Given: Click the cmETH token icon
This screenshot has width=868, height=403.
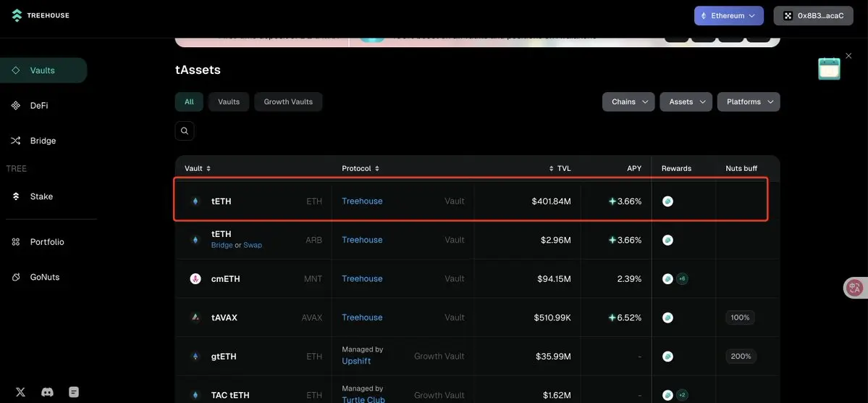Looking at the screenshot, I should [195, 279].
